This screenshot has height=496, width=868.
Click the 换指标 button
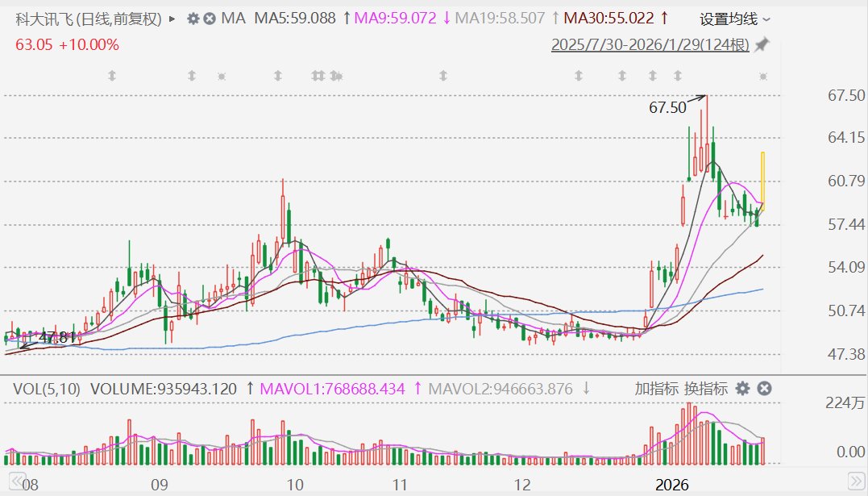(x=706, y=389)
